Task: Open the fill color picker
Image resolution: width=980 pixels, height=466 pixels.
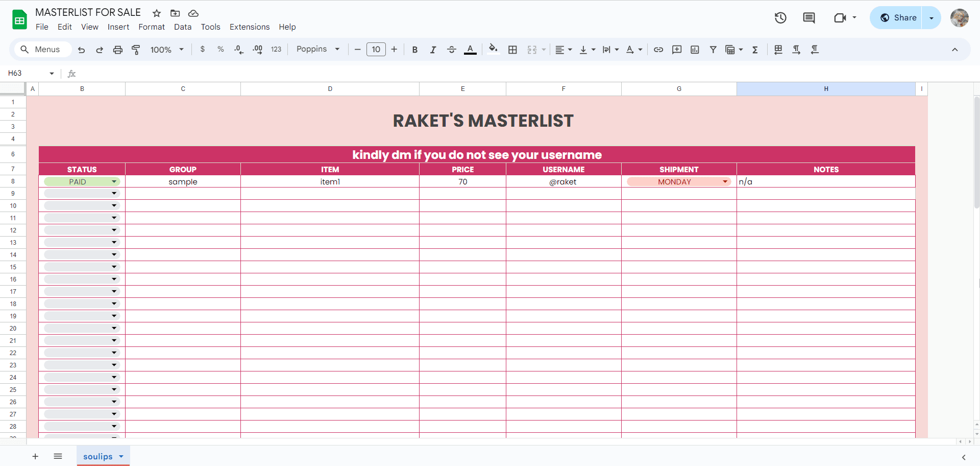Action: [493, 49]
